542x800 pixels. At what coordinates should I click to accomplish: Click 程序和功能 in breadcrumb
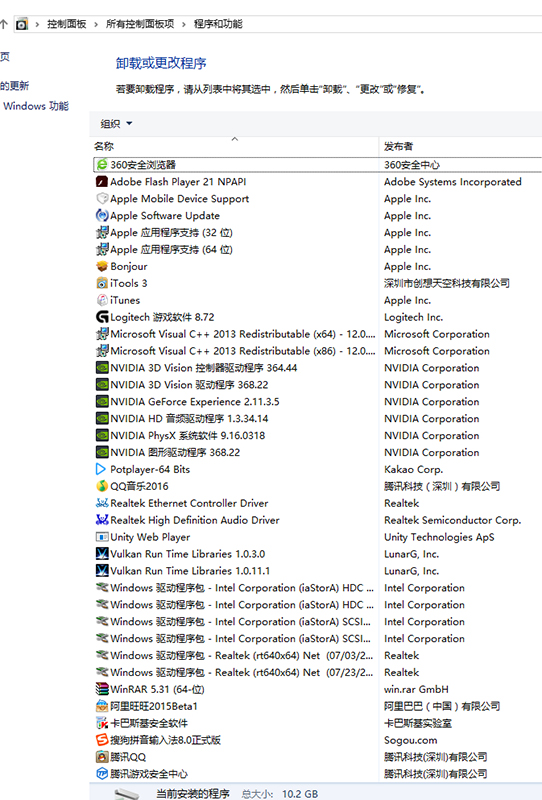click(218, 24)
